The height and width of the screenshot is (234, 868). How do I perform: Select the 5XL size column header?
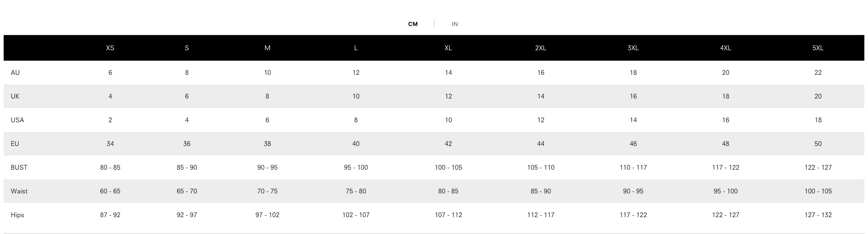(x=818, y=48)
